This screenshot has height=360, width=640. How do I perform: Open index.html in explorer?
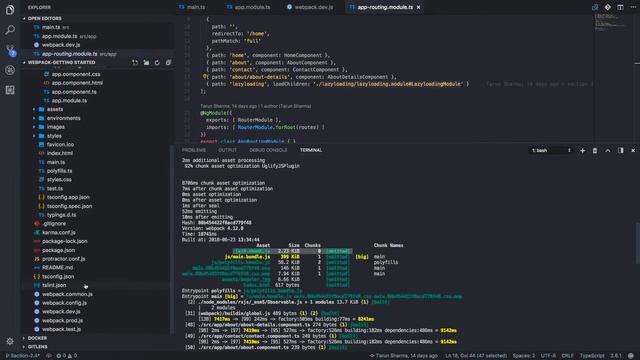pos(60,153)
